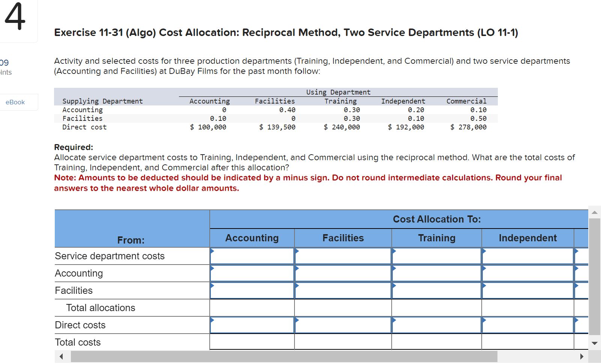Click the 0.50 Facilities-to-Commercial value
Viewport: 601px width, 364px height.
(478, 119)
